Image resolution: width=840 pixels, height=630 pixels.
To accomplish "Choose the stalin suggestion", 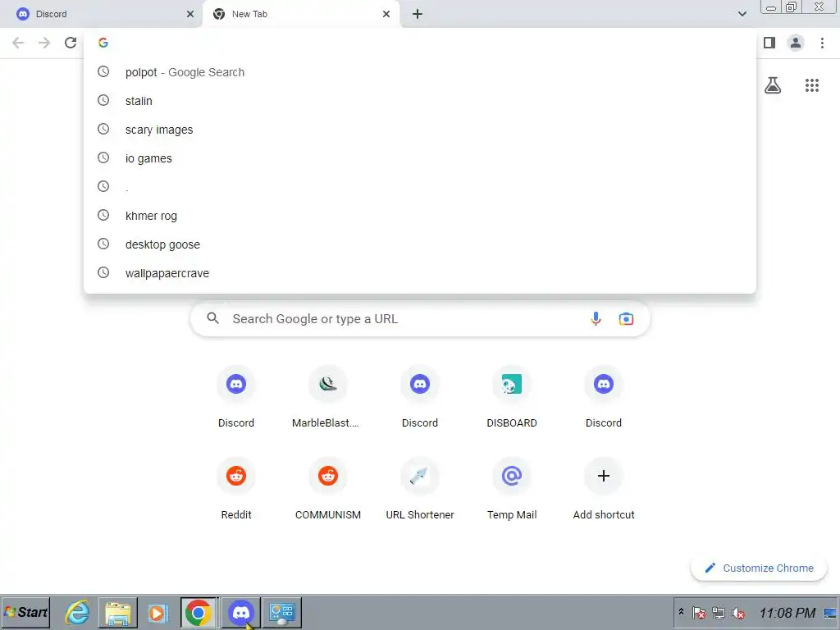I will pos(420,101).
